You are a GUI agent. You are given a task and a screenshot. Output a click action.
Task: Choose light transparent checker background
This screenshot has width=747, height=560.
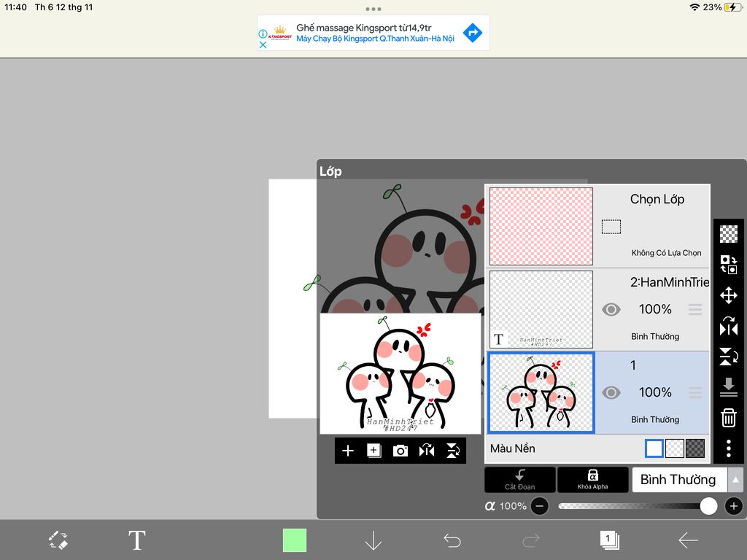pos(675,448)
